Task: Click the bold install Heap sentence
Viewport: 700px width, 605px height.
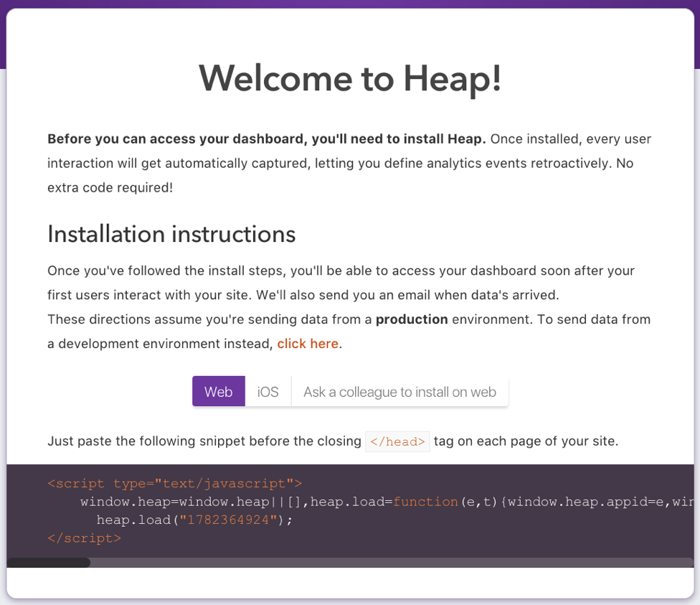Action: tap(267, 139)
